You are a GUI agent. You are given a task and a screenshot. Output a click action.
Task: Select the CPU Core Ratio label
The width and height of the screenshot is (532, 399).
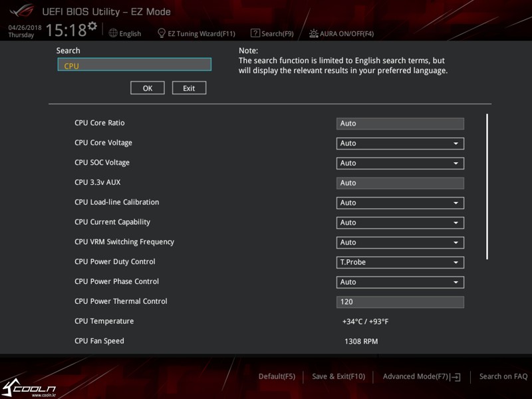pos(99,123)
